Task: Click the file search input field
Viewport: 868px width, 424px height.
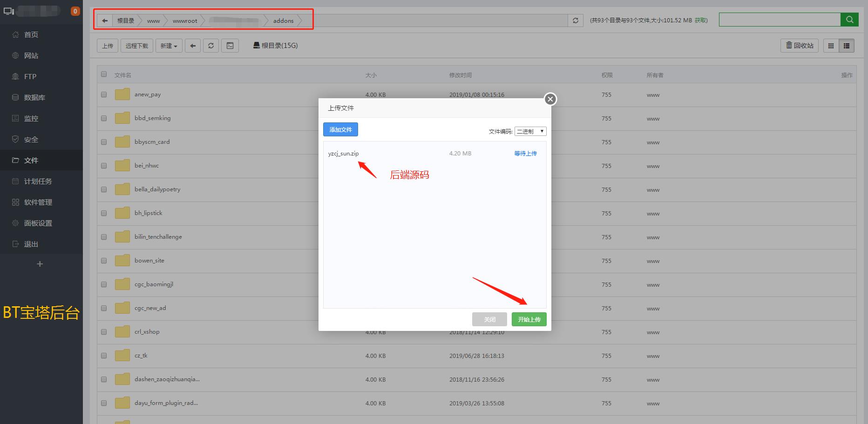Action: (780, 20)
